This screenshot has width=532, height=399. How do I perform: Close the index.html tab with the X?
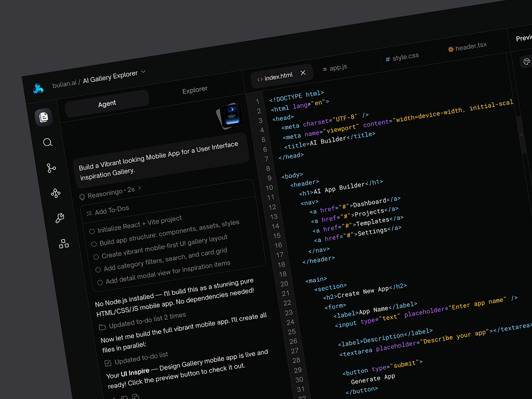tap(303, 73)
